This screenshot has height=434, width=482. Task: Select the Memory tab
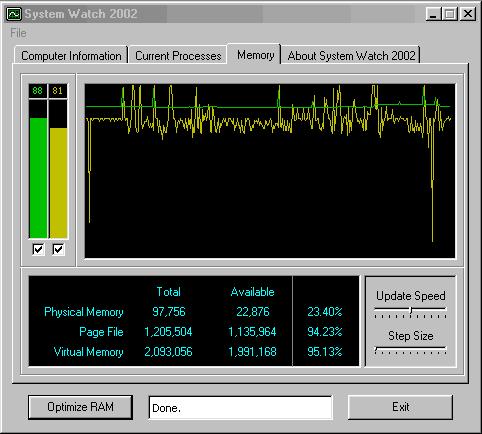255,55
